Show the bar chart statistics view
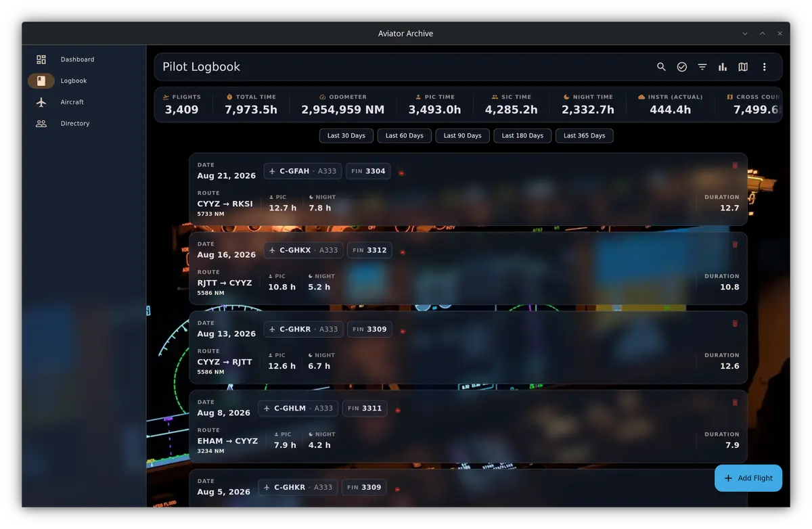Viewport: 812px width, 529px height. (x=723, y=67)
